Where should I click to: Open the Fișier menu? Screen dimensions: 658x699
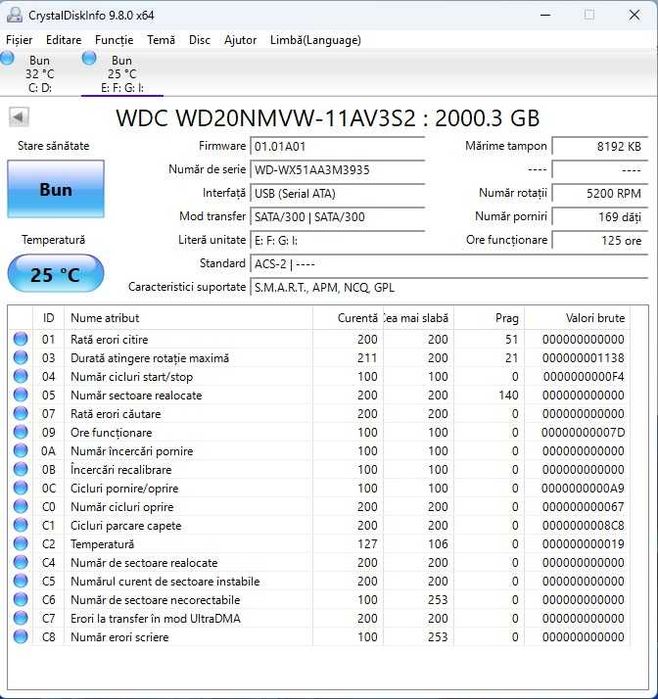coord(19,40)
